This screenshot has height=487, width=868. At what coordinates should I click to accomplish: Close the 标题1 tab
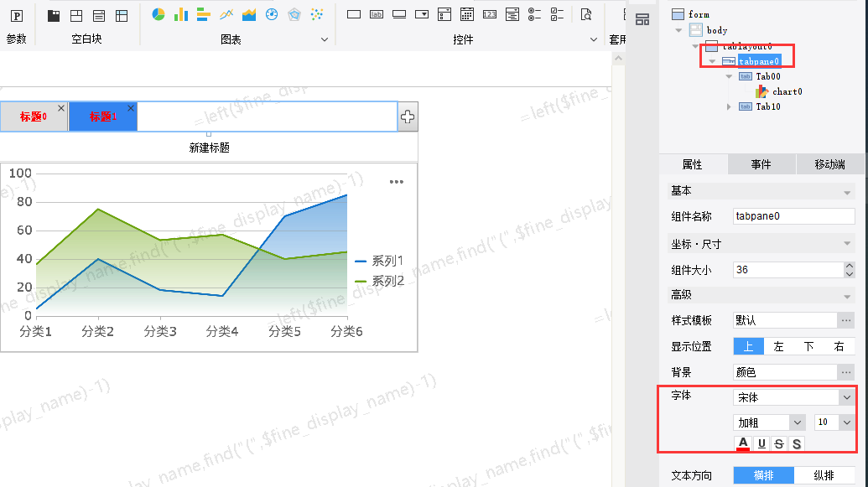pos(131,108)
